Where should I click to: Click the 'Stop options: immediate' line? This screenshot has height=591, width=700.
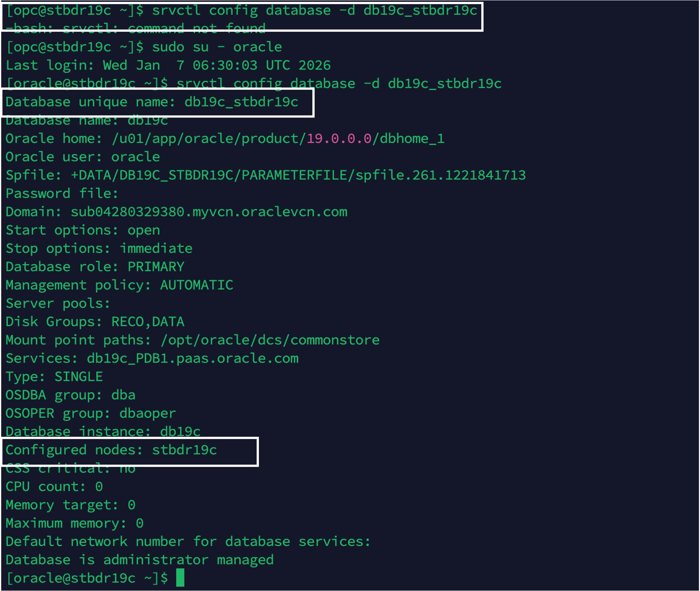coord(99,249)
